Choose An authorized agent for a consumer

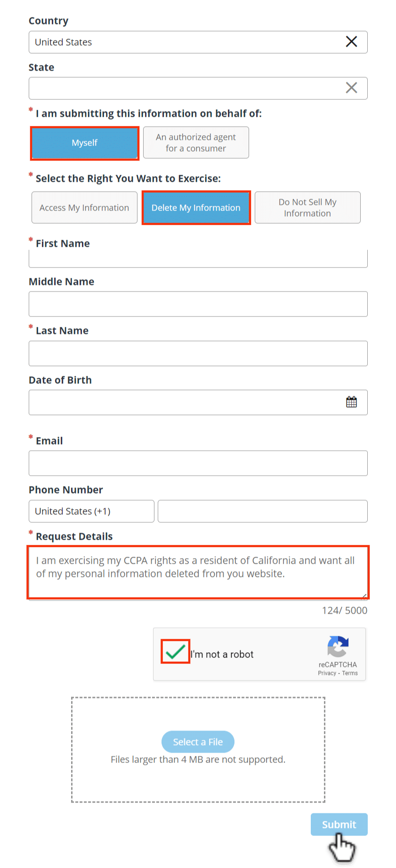196,143
